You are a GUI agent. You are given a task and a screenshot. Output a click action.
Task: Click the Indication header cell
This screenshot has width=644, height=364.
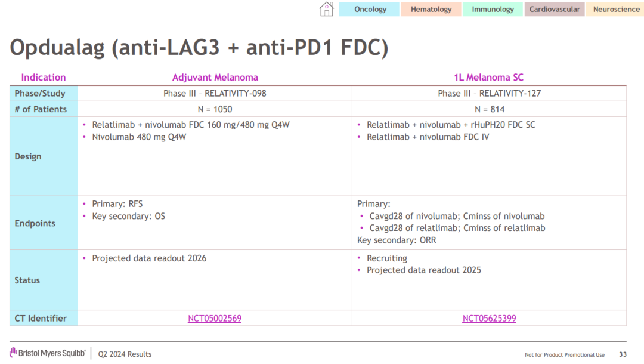44,78
